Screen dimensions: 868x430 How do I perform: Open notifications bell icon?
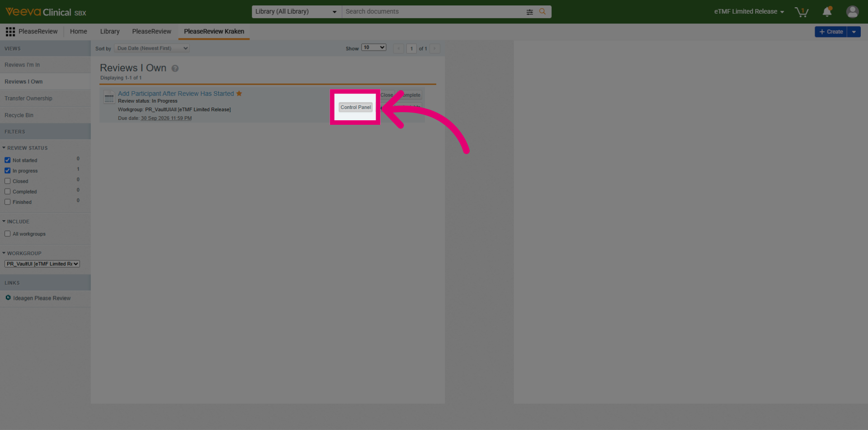click(x=827, y=12)
